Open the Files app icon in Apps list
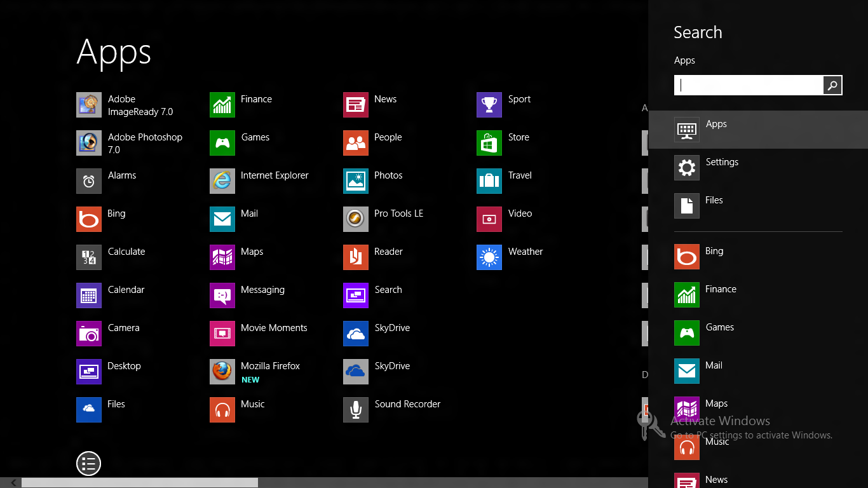868x488 pixels. 89,410
